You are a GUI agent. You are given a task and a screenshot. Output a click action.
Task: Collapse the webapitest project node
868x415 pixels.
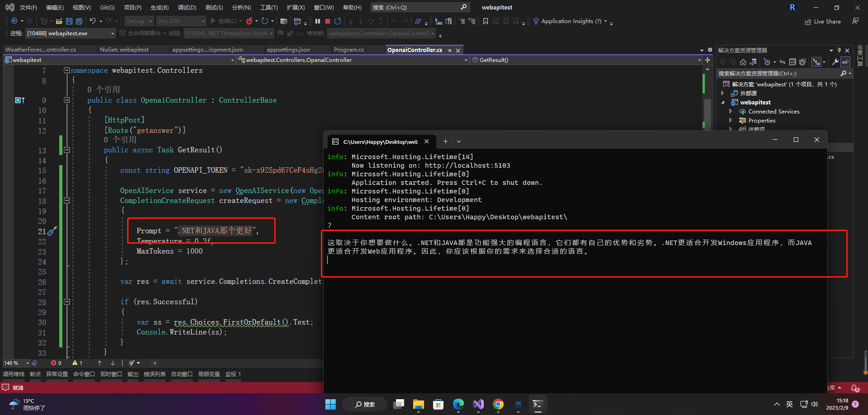click(723, 103)
